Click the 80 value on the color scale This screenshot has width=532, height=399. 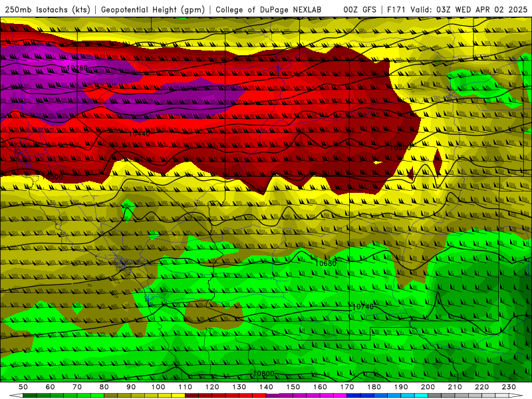click(x=104, y=387)
